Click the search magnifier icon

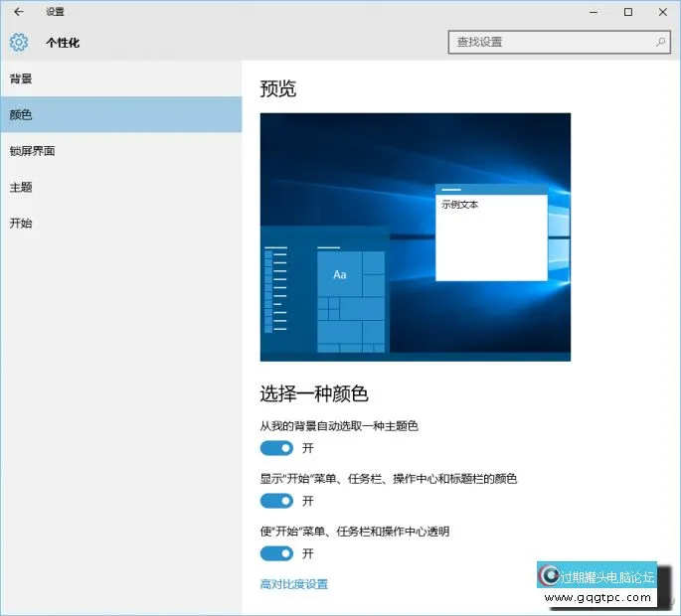pos(660,42)
